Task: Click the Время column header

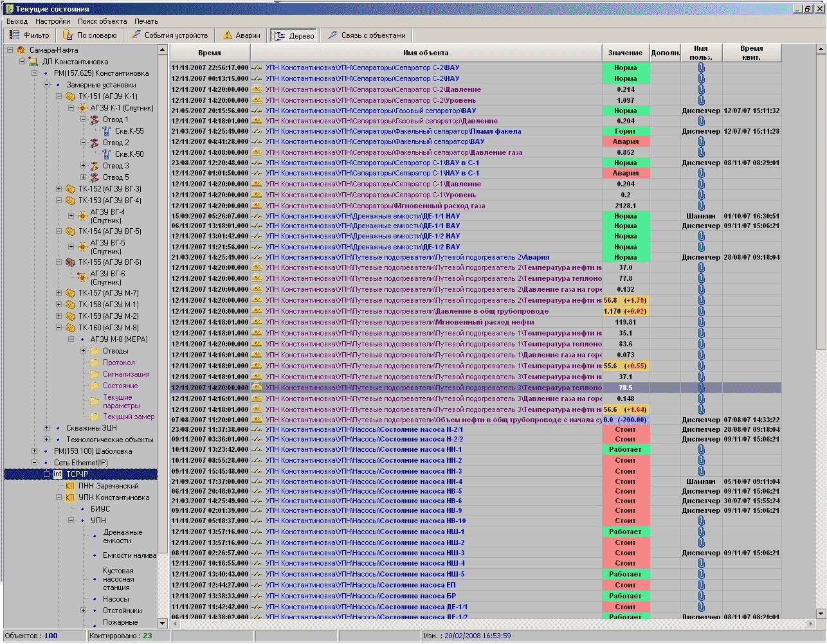Action: 210,53
